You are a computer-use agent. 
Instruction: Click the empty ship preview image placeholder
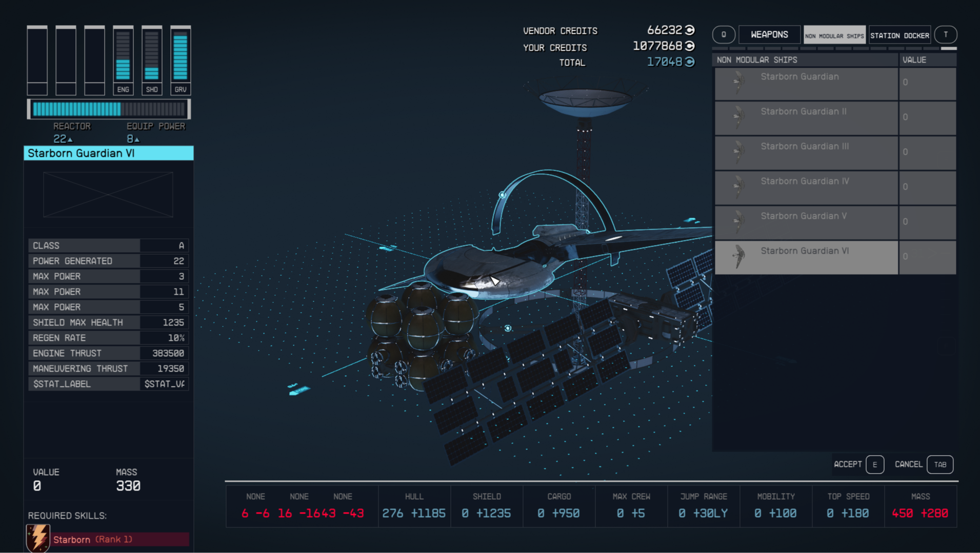click(x=108, y=195)
